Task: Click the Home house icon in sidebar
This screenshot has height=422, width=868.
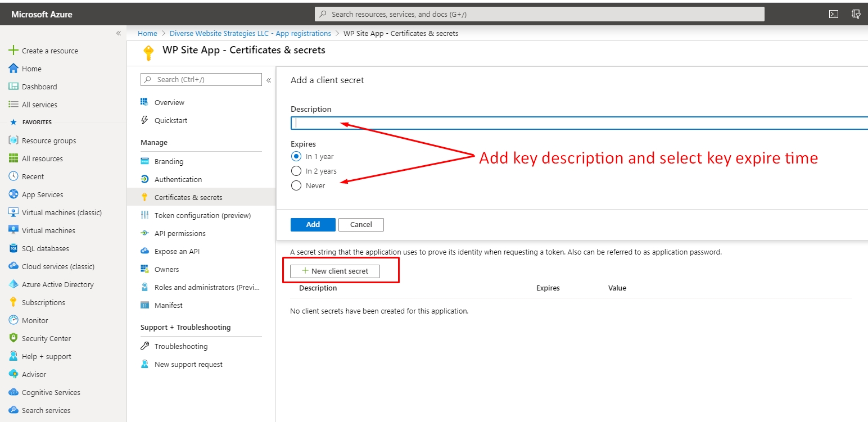Action: click(13, 69)
